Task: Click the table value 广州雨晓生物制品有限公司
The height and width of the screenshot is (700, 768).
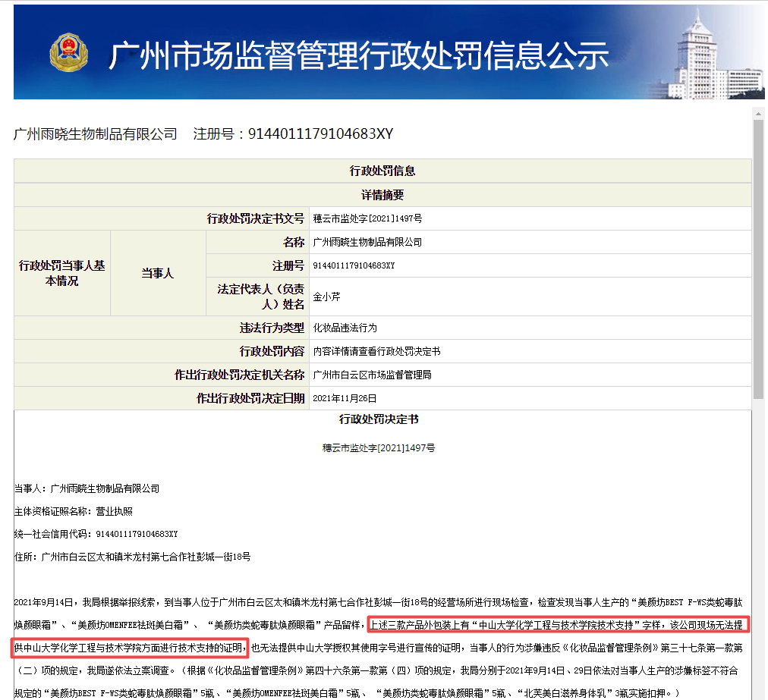Action: (x=367, y=242)
